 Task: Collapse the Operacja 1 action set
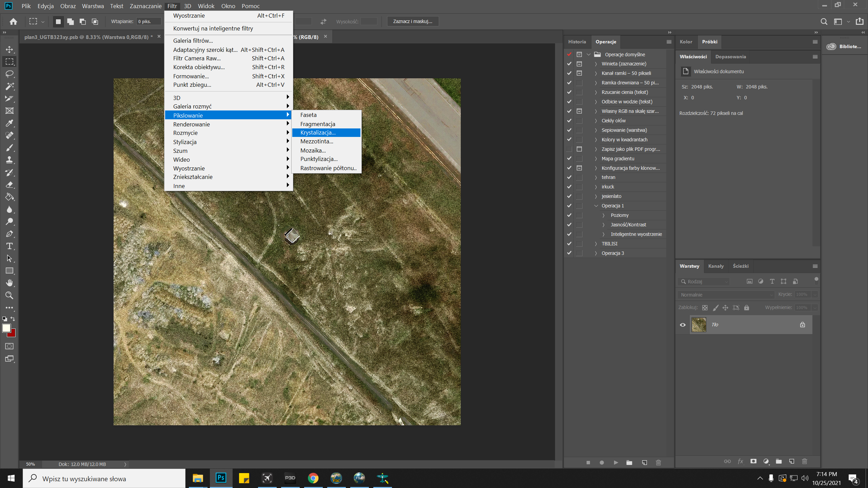[596, 206]
